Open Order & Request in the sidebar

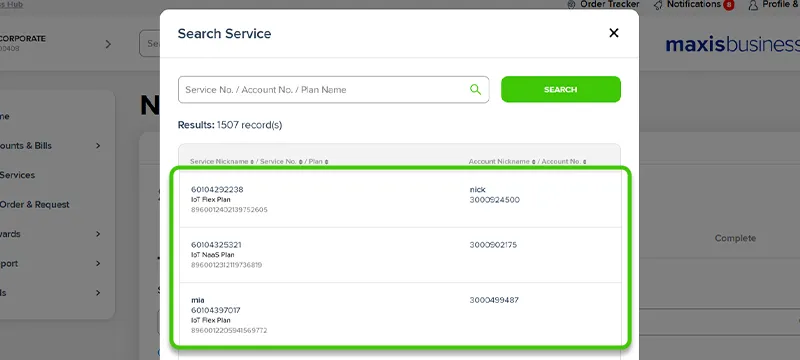coord(34,204)
